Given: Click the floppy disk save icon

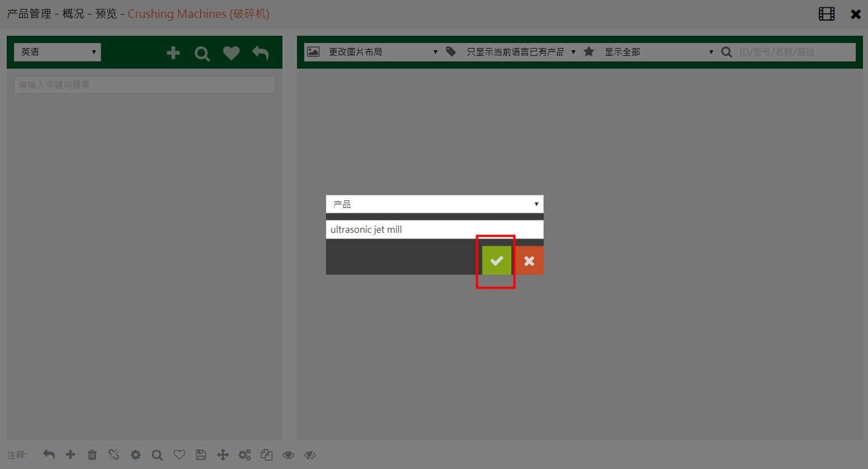Looking at the screenshot, I should click(201, 455).
